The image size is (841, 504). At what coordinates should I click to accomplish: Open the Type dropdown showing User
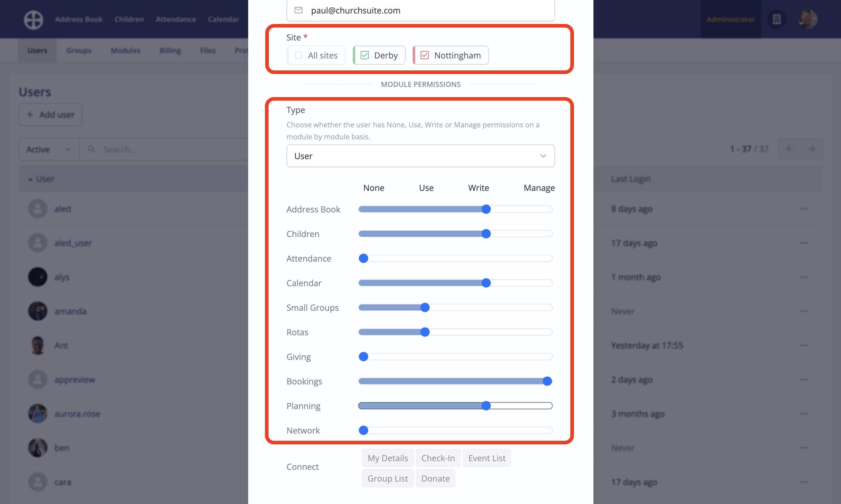[420, 156]
